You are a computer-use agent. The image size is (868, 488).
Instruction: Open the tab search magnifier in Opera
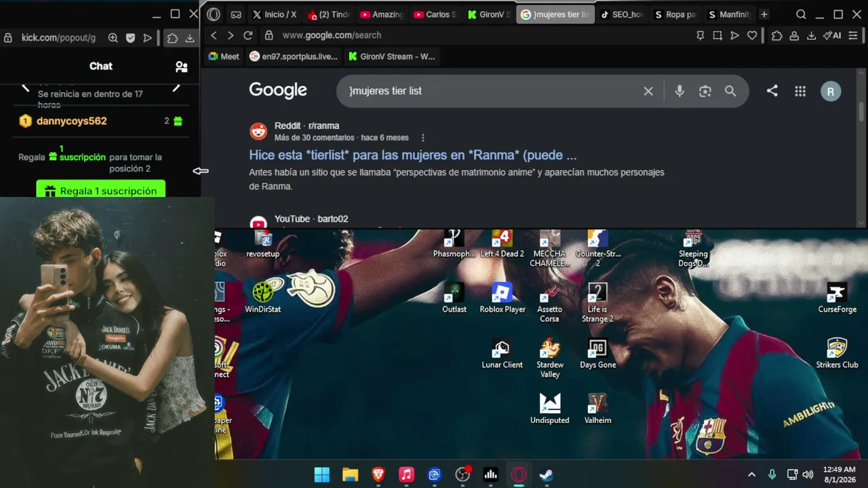(x=801, y=14)
